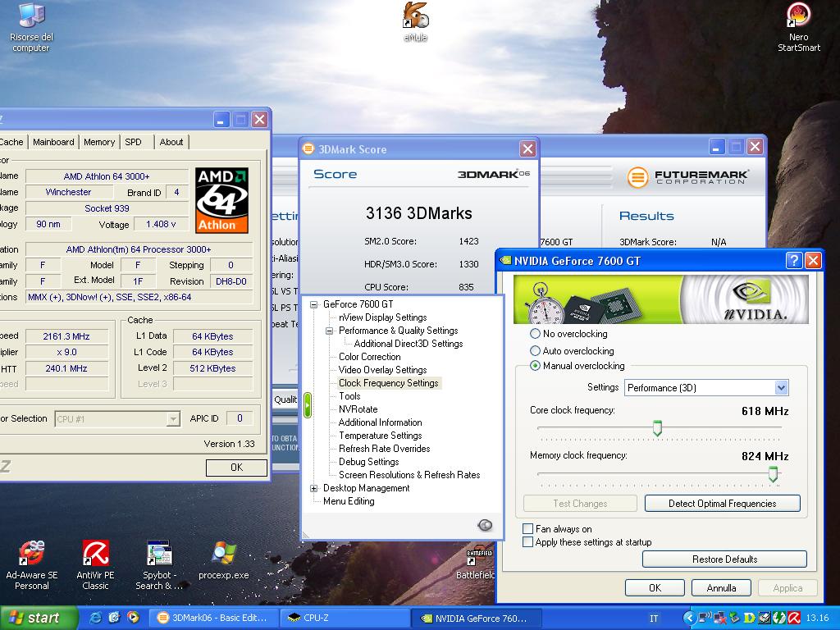Click the second quick launch browser icon

[x=114, y=618]
